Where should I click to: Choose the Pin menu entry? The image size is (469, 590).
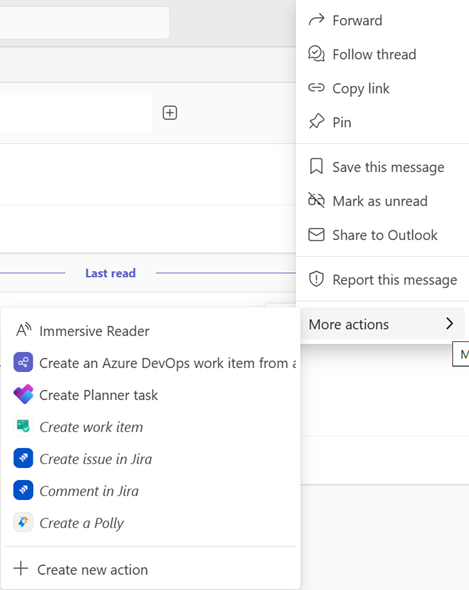(383, 122)
